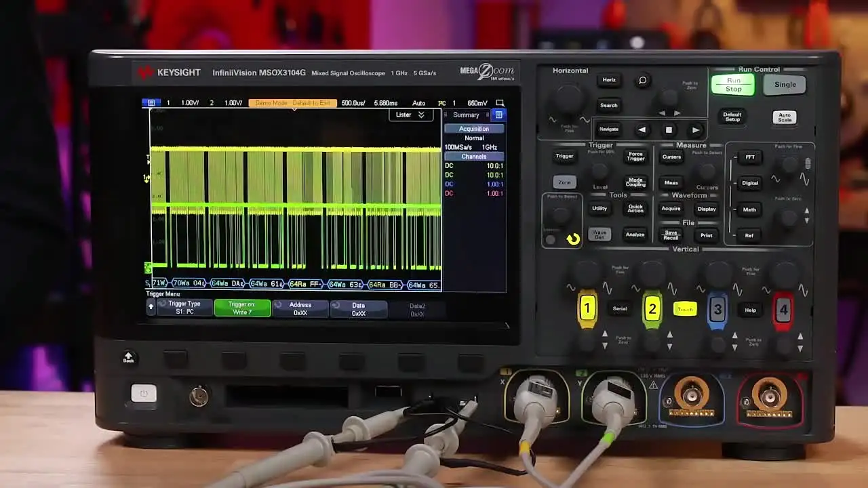Open the Channels summary header
Image resolution: width=868 pixels, height=488 pixels.
[x=474, y=157]
